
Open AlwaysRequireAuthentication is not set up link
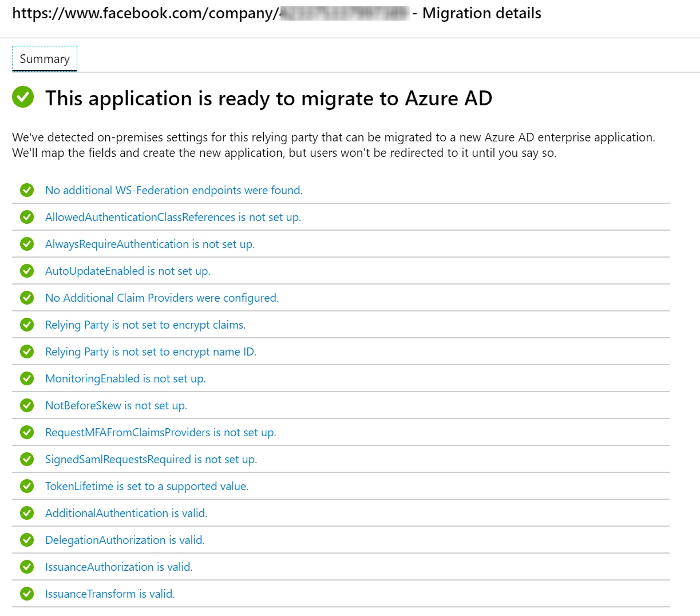click(150, 244)
